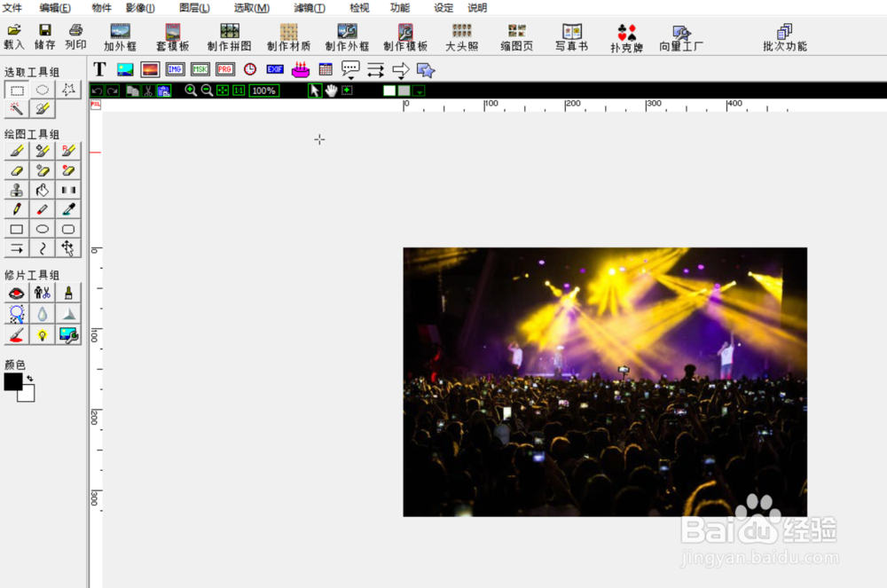Select the ellipse shape drawing tool
The image size is (887, 588).
click(43, 229)
